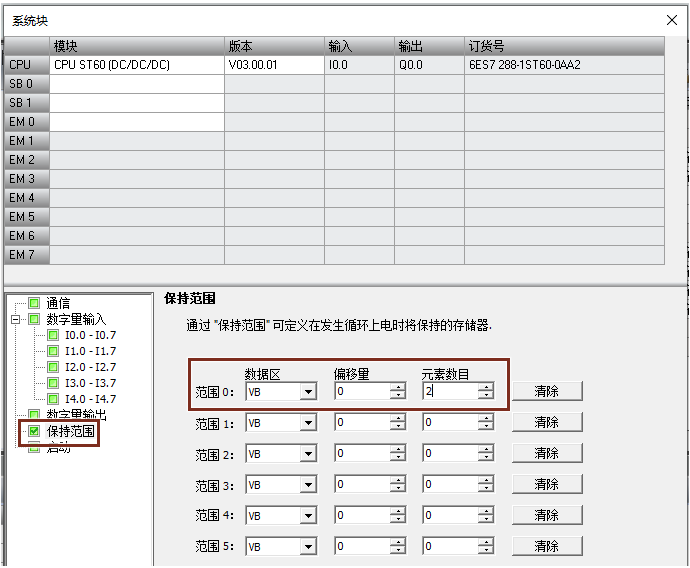Clear 范围 3 with its 清除 button
This screenshot has height=568, width=690.
click(547, 484)
